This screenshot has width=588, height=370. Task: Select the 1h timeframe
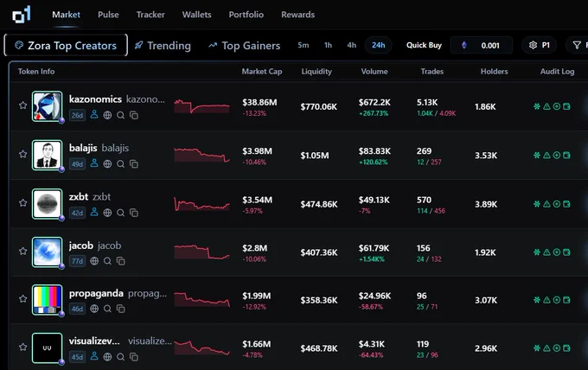coord(328,45)
